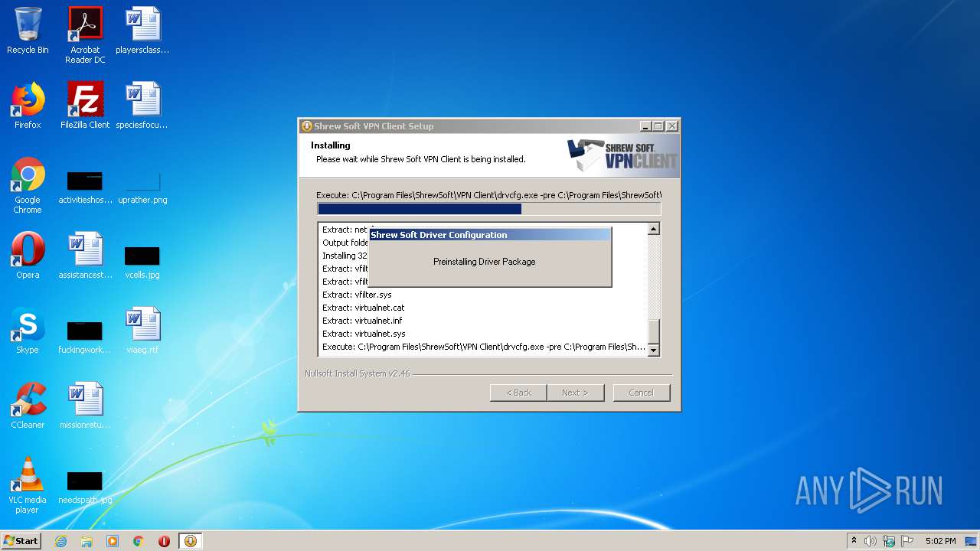The height and width of the screenshot is (551, 980).
Task: Open the playersclass Word document icon
Action: coord(142,31)
